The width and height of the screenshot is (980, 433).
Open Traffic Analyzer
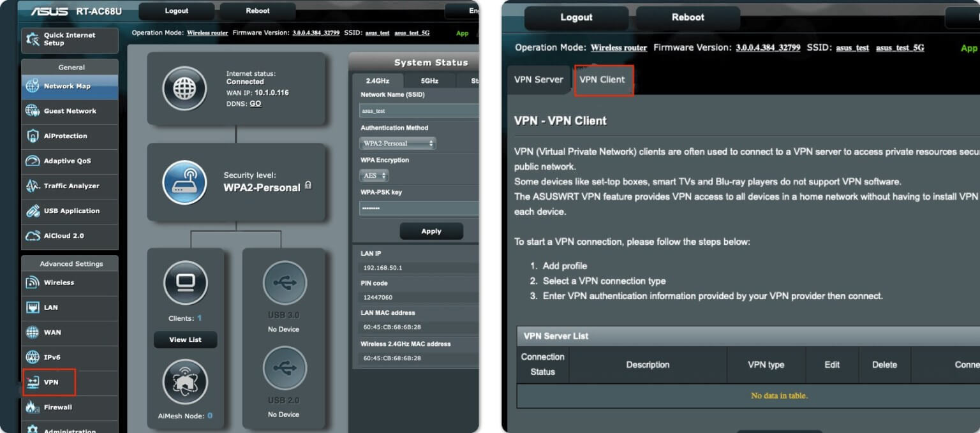click(x=70, y=186)
